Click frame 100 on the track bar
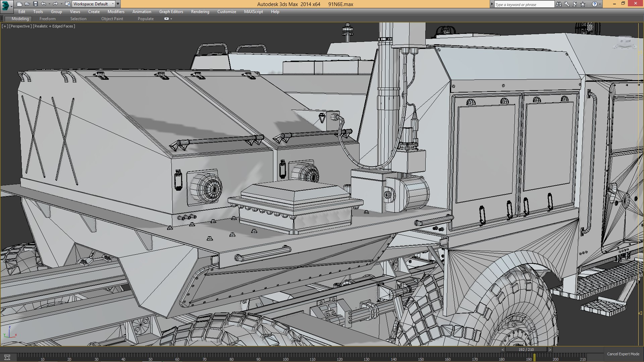This screenshot has height=362, width=644. (x=286, y=359)
